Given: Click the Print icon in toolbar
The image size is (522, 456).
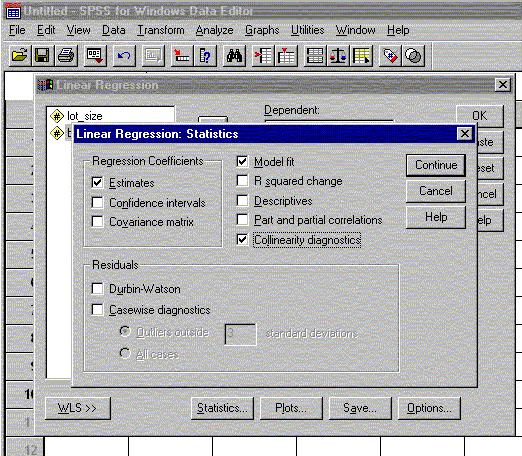Looking at the screenshot, I should pyautogui.click(x=66, y=56).
